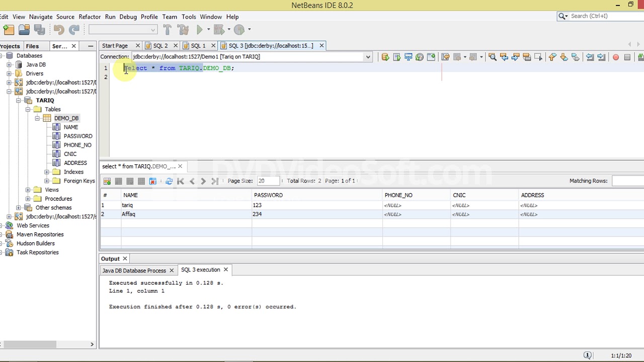Open the project configuration combo box

[x=123, y=30]
